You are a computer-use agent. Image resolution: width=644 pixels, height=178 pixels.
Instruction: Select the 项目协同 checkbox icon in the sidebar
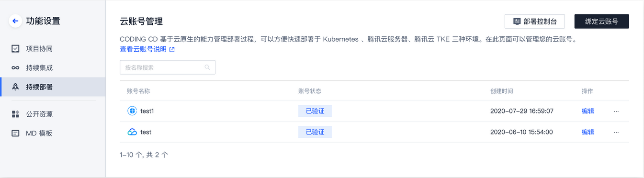tap(16, 49)
